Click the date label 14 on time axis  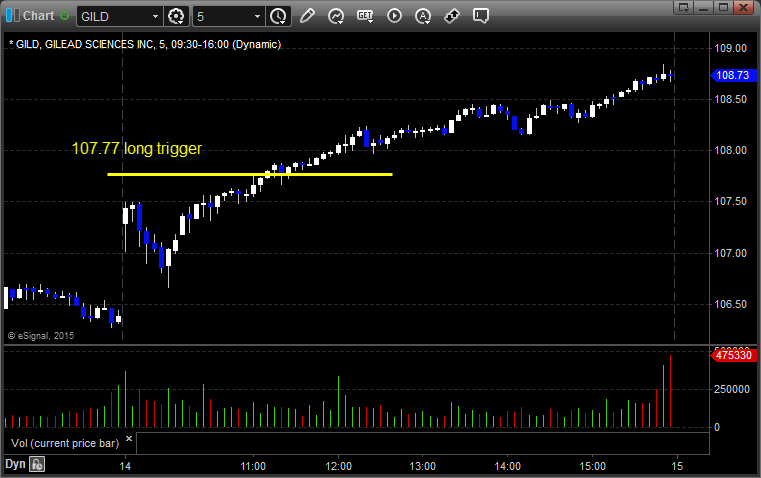pos(125,466)
